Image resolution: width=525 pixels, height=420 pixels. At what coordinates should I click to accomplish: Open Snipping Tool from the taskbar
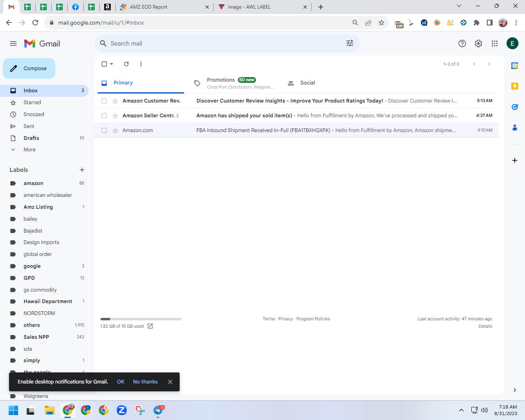(140, 410)
